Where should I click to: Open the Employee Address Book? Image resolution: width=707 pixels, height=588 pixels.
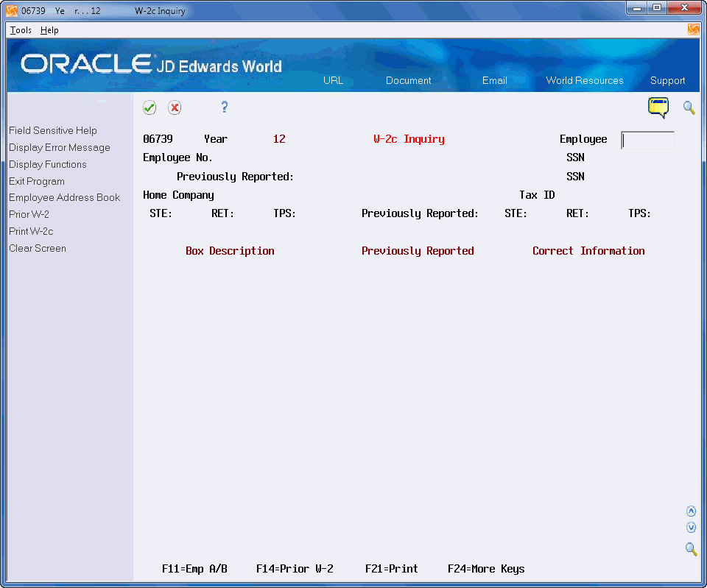click(x=63, y=197)
